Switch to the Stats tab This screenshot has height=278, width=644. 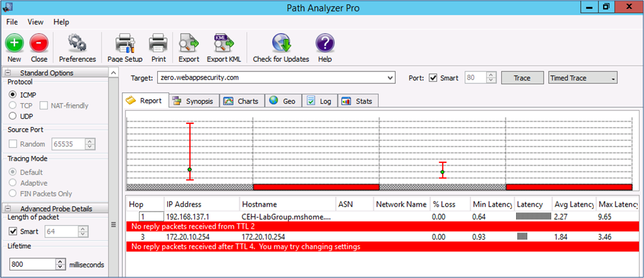point(357,101)
